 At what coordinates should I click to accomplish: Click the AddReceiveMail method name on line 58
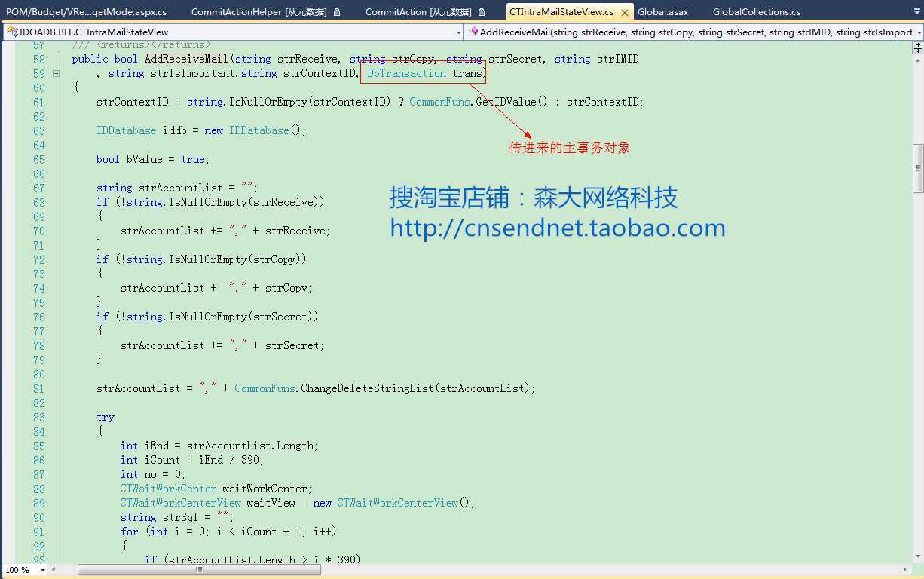click(186, 59)
